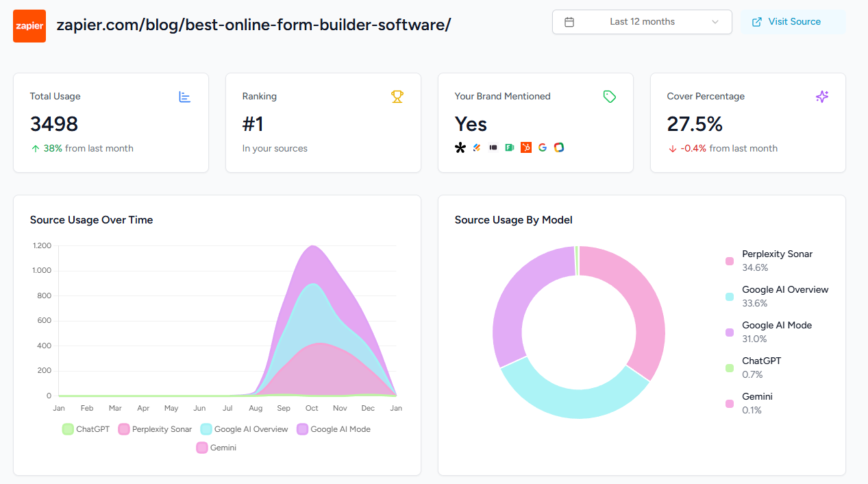Click the 33.6% Google AI Overview percentage
This screenshot has width=868, height=484.
click(x=755, y=303)
